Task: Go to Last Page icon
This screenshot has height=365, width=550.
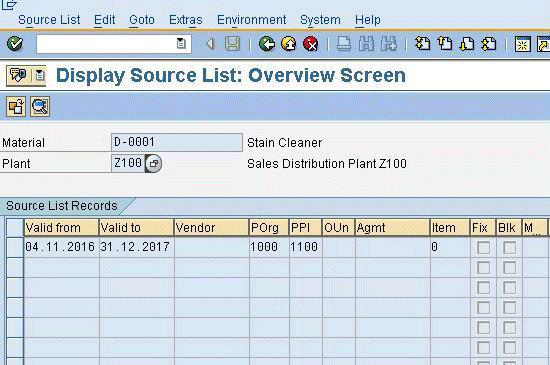Action: click(489, 44)
